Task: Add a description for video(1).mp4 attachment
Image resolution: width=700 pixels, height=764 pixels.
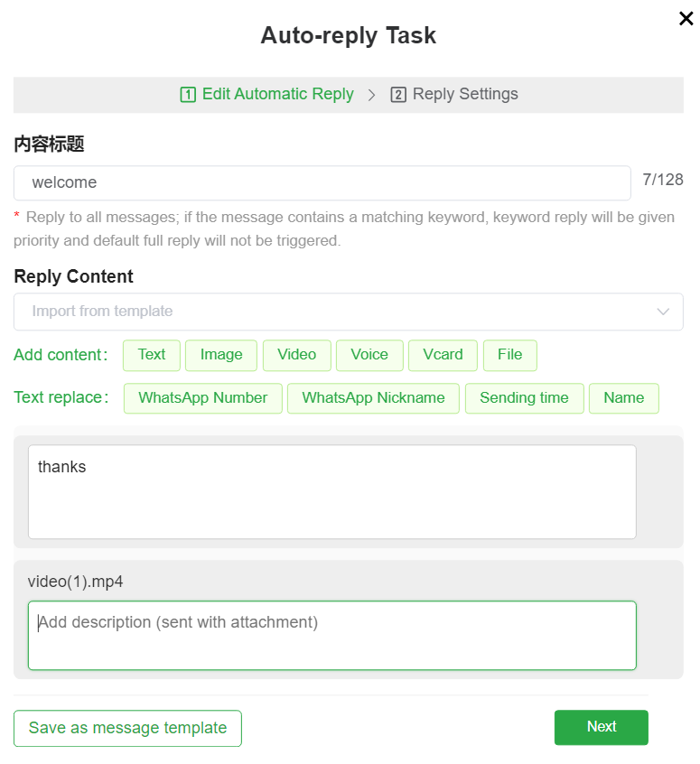Action: tap(331, 636)
